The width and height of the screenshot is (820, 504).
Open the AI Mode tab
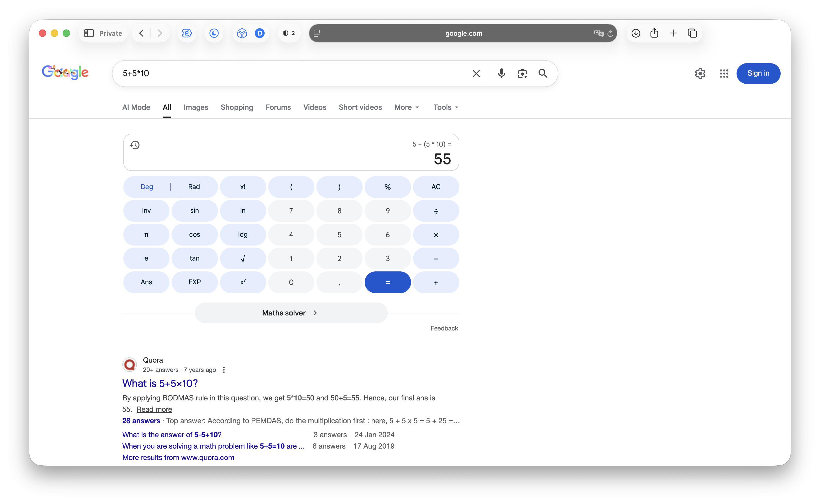pos(136,107)
